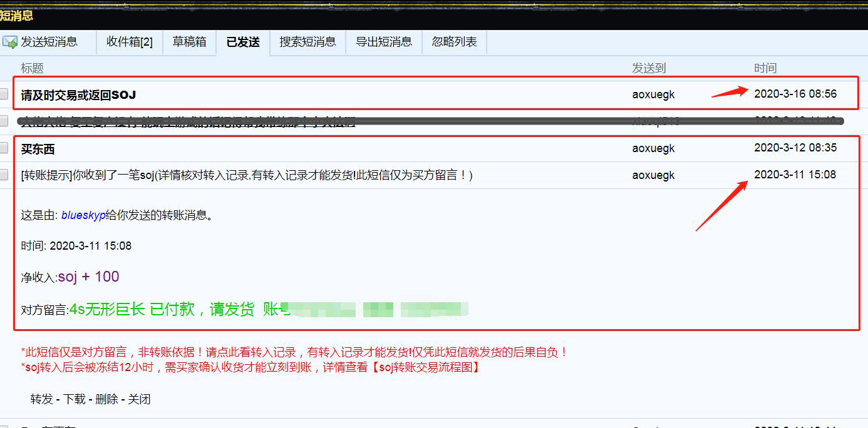The width and height of the screenshot is (868, 428).
Task: Check the box beside 买东西 message
Action: click(4, 148)
